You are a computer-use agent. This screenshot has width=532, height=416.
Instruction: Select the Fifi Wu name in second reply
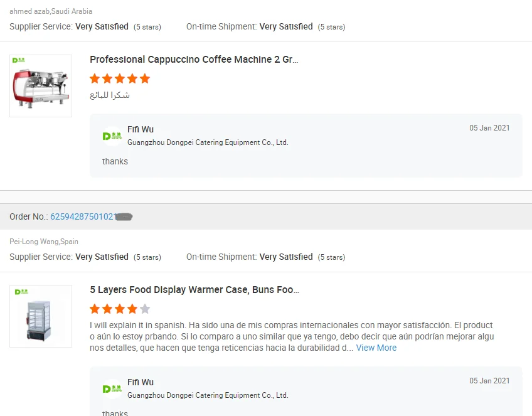(x=141, y=382)
